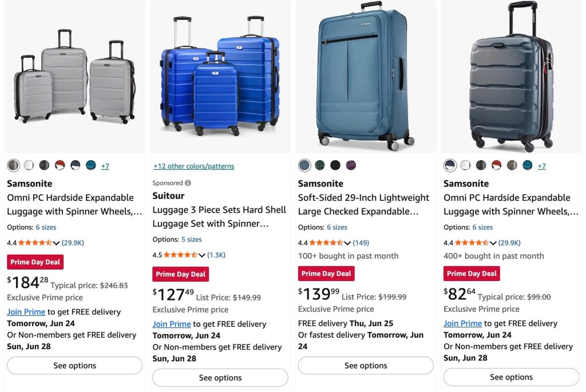Open +12 other colors/patterns link
This screenshot has height=392, width=586.
(x=193, y=167)
